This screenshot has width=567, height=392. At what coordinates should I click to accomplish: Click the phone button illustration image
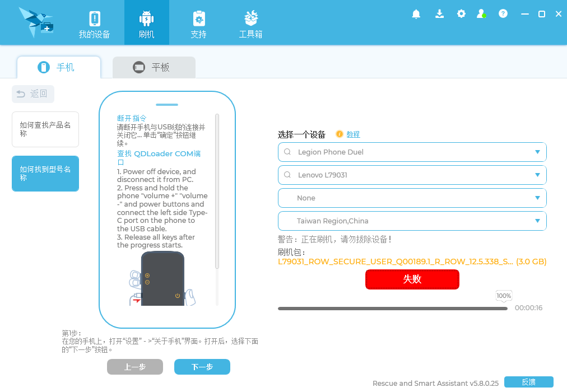[162, 278]
